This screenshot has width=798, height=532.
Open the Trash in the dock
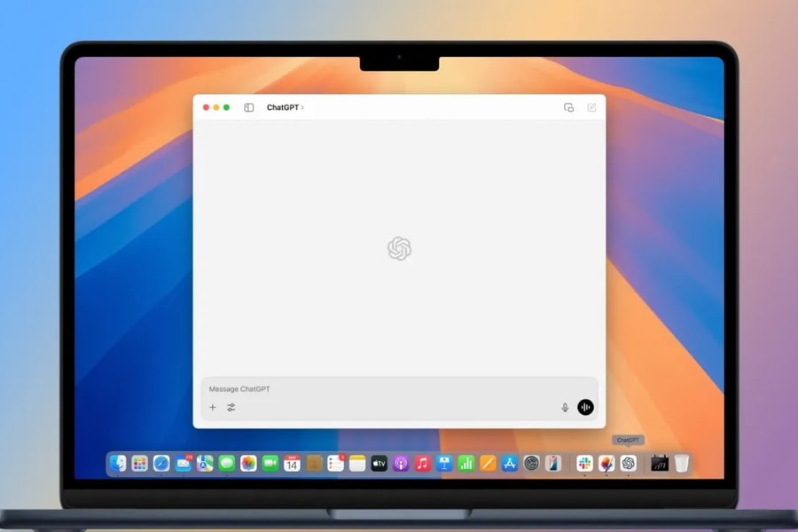point(682,463)
